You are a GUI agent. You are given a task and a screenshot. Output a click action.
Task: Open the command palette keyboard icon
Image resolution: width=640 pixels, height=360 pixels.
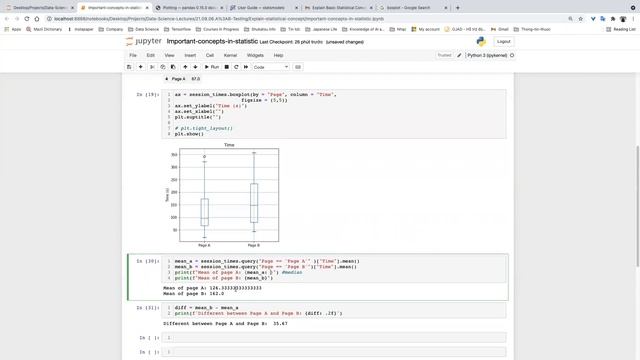point(298,67)
